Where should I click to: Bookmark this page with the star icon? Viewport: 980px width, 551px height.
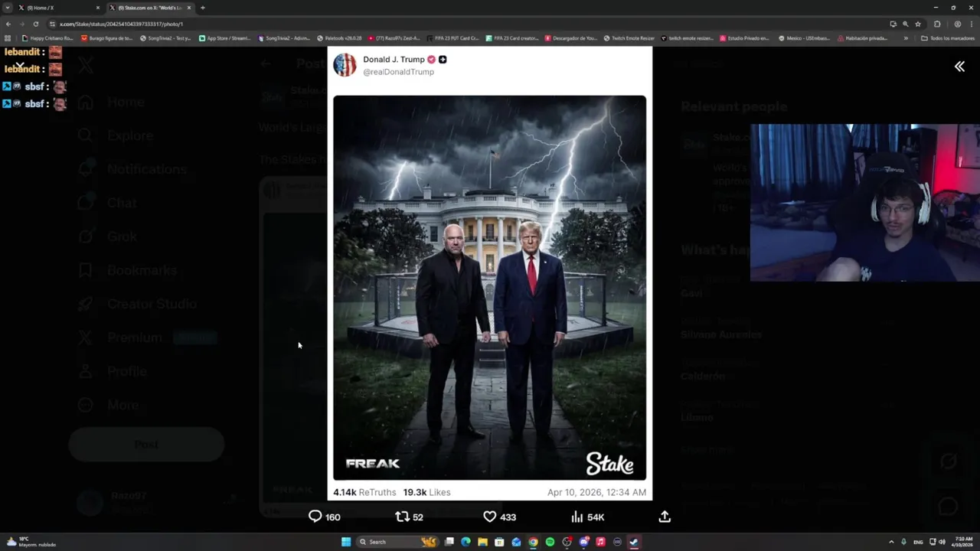[x=918, y=24]
